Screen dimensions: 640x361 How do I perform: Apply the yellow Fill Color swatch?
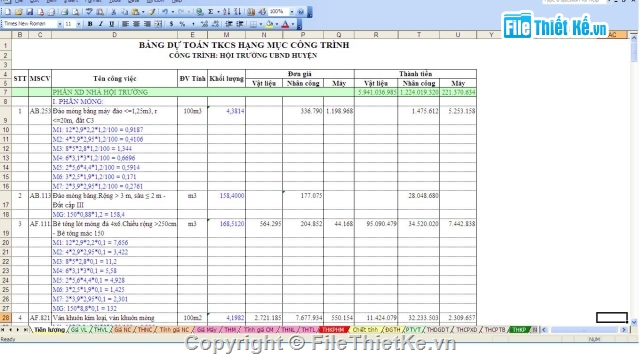coord(269,24)
